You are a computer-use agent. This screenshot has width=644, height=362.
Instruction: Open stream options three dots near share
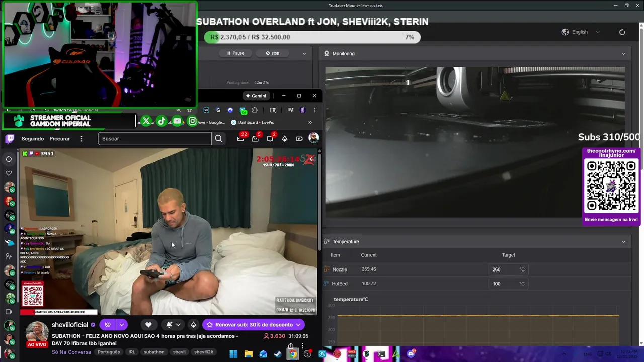pyautogui.click(x=302, y=346)
